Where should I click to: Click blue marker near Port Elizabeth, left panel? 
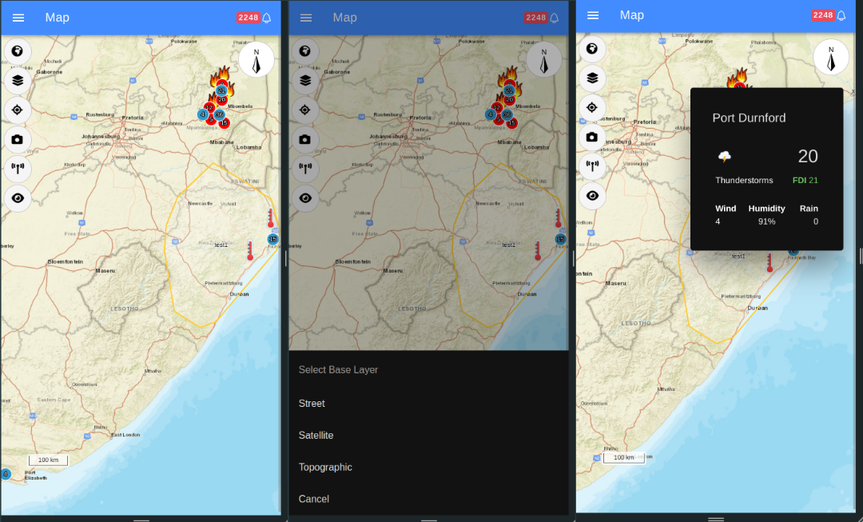(x=6, y=474)
